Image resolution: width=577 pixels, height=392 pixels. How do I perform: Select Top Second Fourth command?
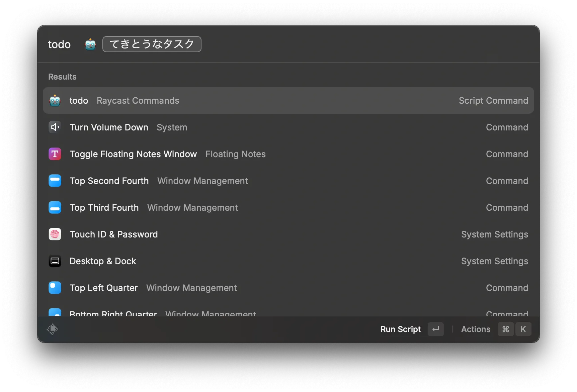tap(288, 181)
